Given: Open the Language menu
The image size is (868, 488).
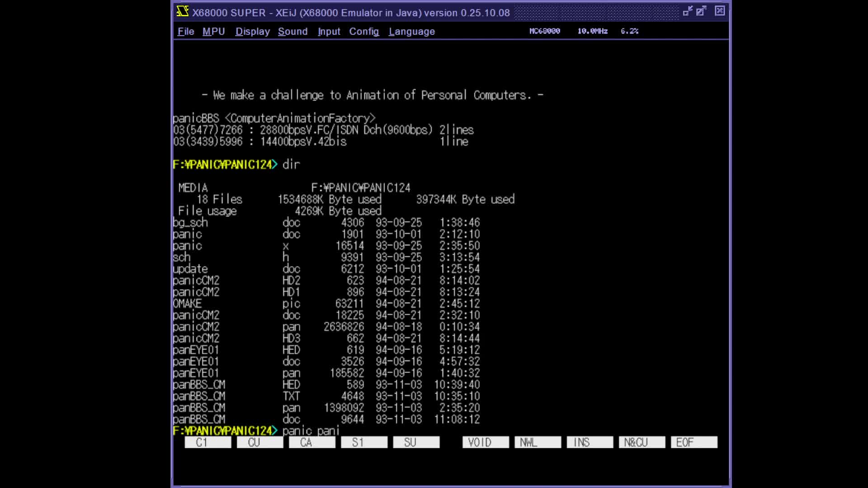Looking at the screenshot, I should pos(411,32).
